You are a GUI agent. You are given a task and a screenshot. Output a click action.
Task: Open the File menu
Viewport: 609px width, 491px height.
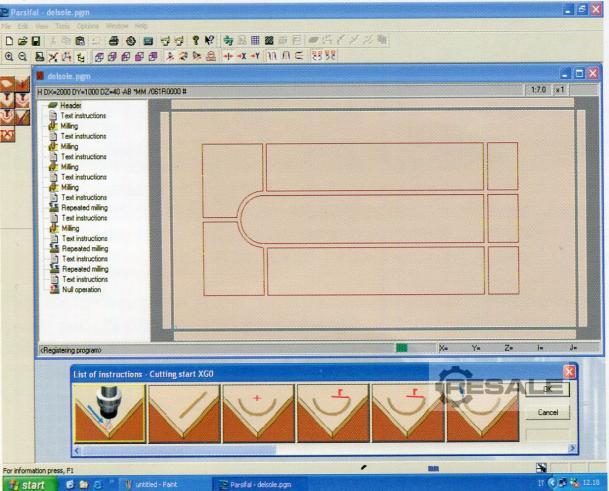tap(5, 26)
